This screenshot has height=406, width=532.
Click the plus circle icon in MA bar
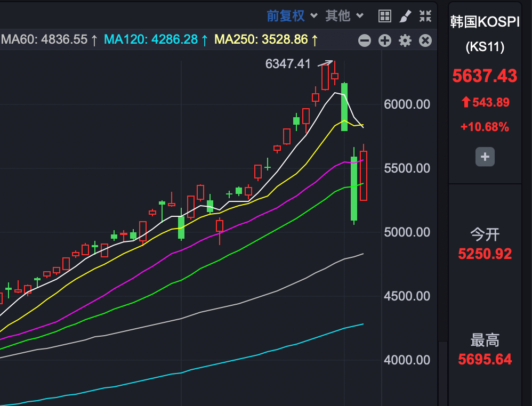pos(385,40)
